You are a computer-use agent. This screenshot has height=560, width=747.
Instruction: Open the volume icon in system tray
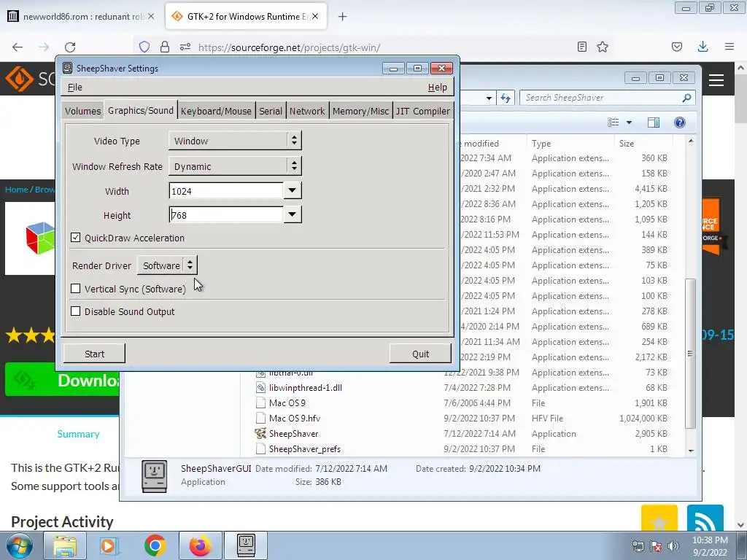673,546
